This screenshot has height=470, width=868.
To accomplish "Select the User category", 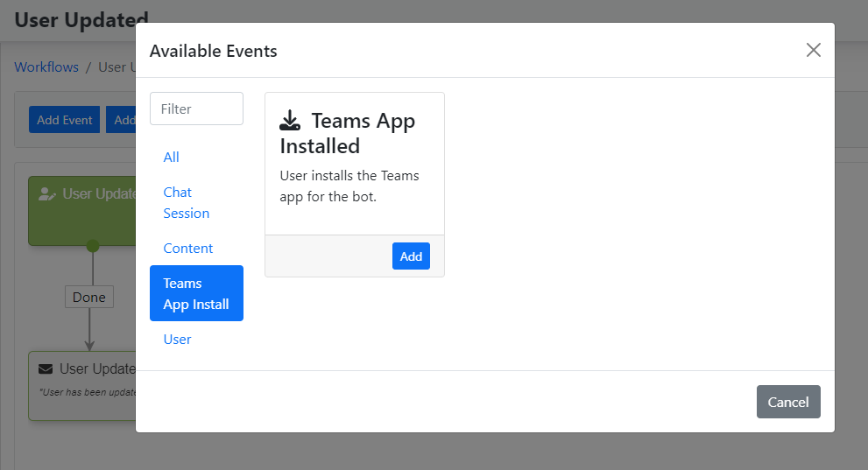I will click(x=177, y=339).
